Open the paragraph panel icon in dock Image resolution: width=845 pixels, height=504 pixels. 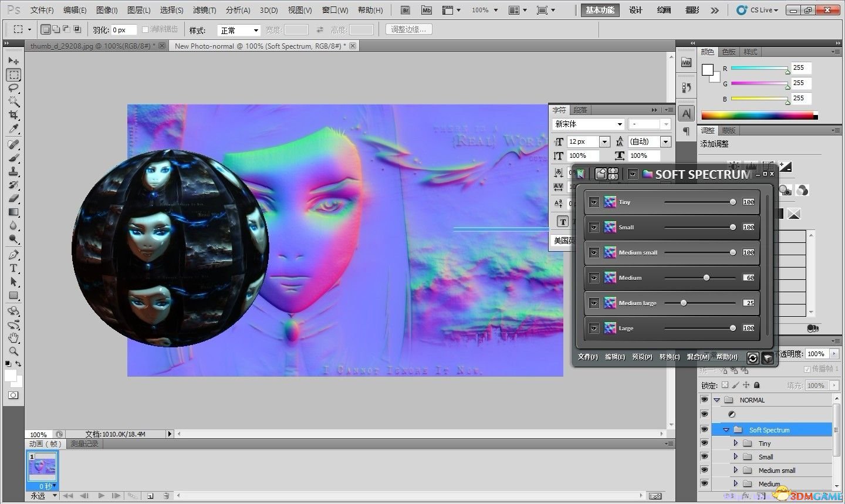686,132
